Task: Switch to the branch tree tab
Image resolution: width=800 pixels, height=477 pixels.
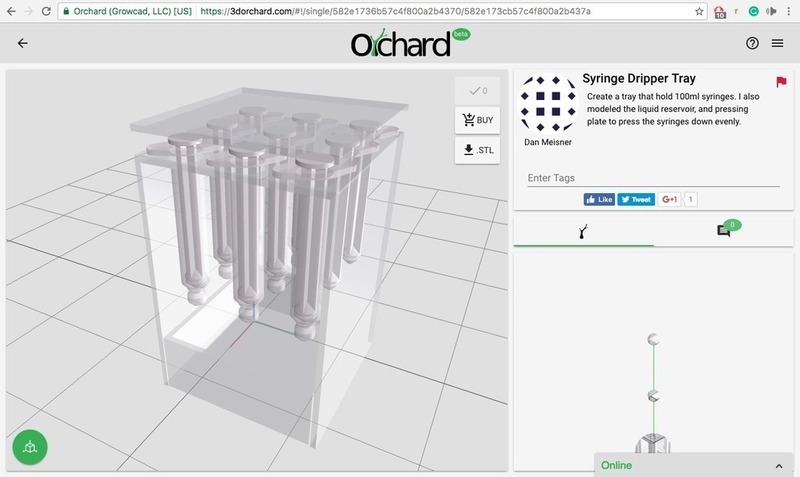Action: coord(583,231)
